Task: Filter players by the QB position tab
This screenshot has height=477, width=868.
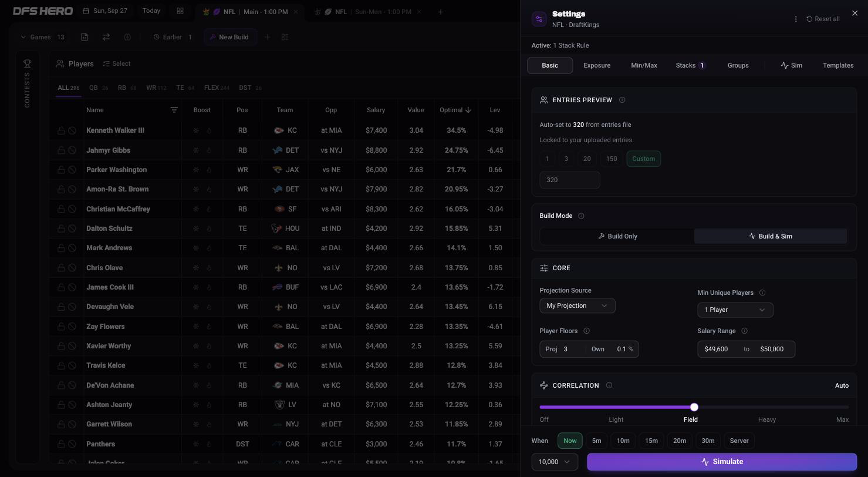Action: click(98, 88)
